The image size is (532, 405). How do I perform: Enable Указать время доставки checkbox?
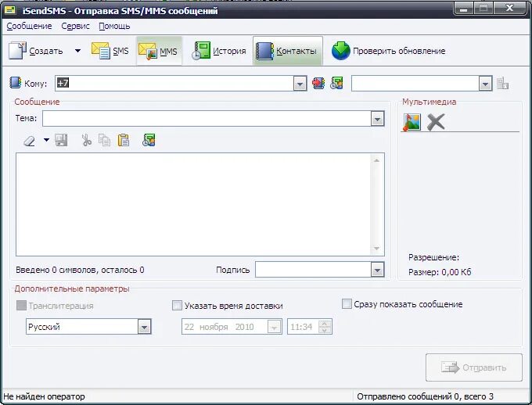click(x=177, y=305)
